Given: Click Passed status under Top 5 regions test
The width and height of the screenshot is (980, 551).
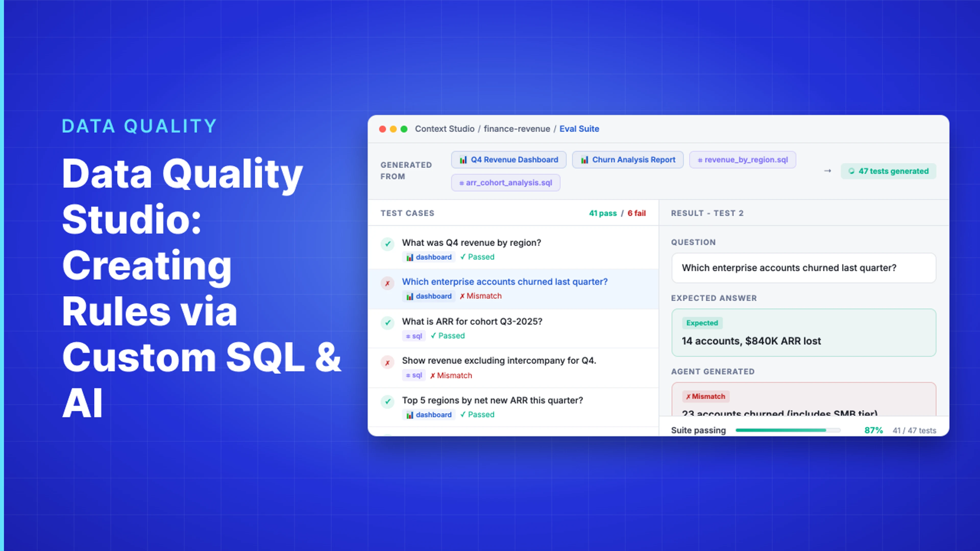Looking at the screenshot, I should (477, 415).
